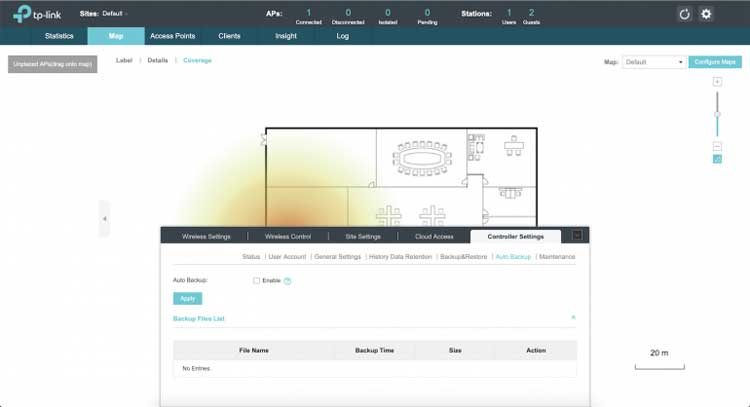Click the Auto Backup help question icon
750x407 pixels.
pyautogui.click(x=287, y=281)
